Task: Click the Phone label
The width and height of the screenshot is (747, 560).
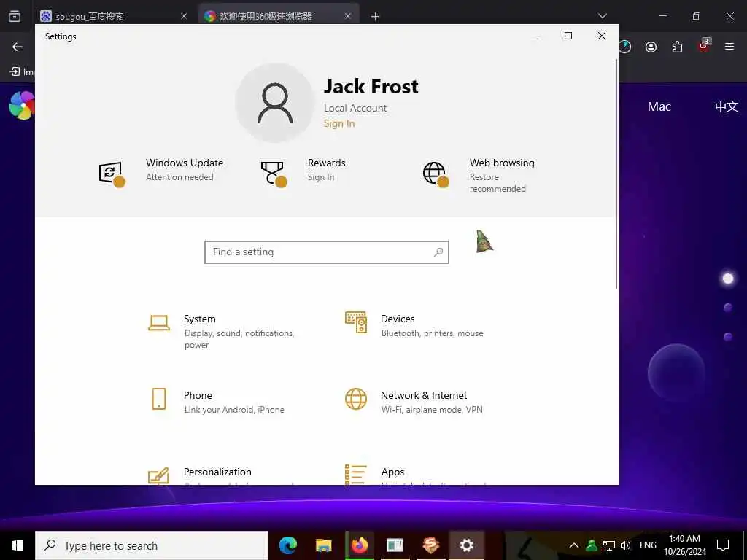Action: (x=198, y=395)
